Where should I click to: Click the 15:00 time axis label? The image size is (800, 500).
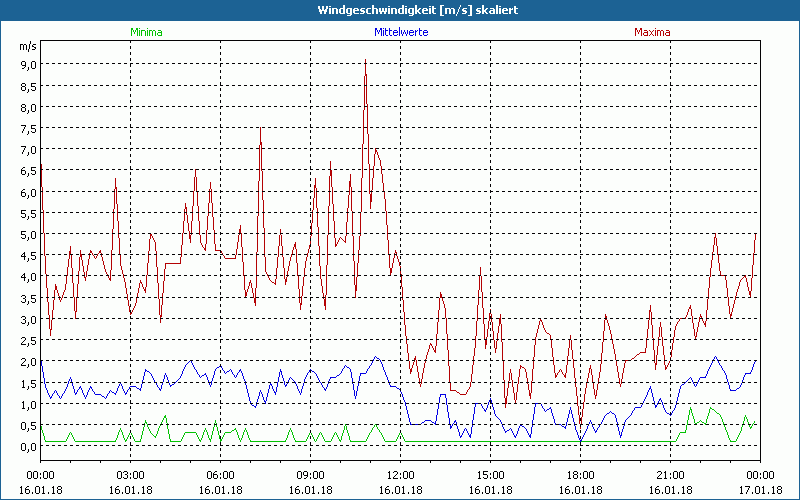[x=491, y=475]
